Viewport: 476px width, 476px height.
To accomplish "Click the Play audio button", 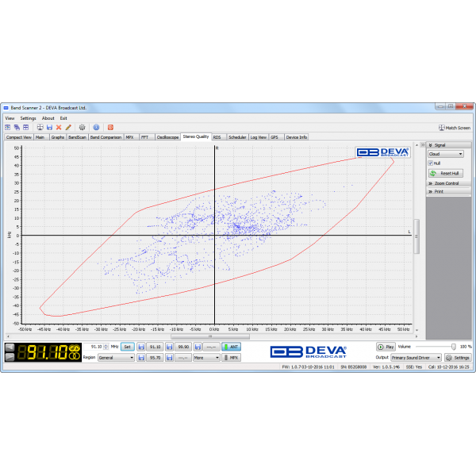I will coord(386,347).
